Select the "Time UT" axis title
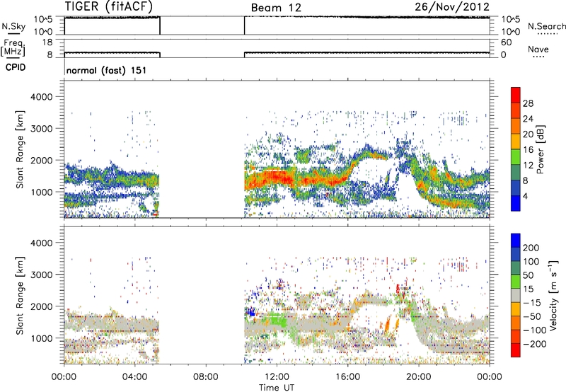 click(277, 387)
